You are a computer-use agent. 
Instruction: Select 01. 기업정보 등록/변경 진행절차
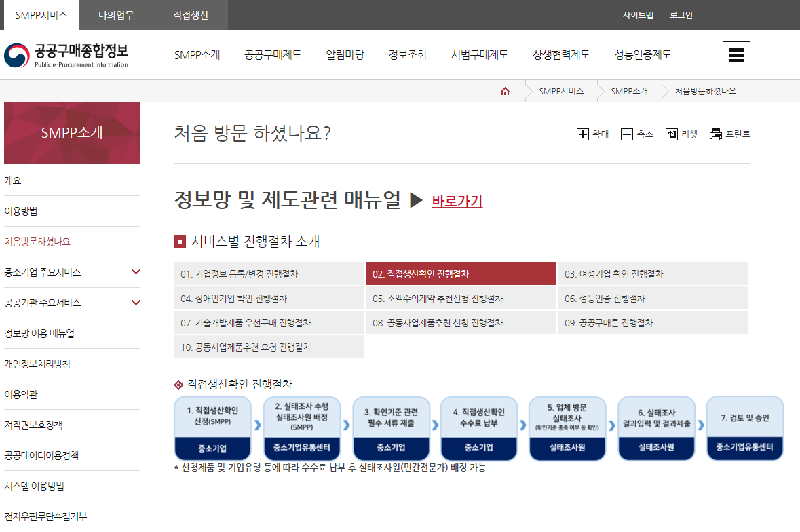click(269, 274)
